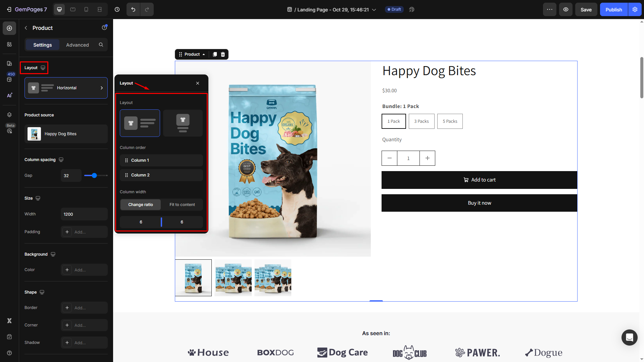
Task: Duplicate the Product element
Action: [215, 54]
